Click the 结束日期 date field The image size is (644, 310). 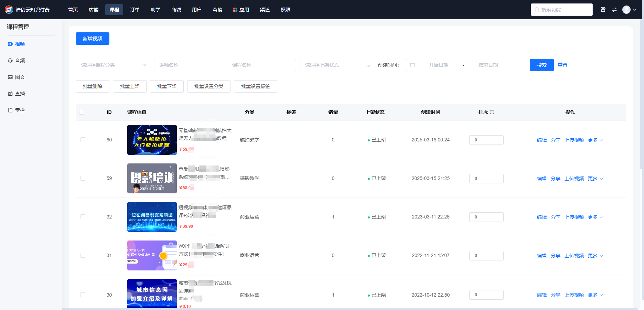(488, 65)
